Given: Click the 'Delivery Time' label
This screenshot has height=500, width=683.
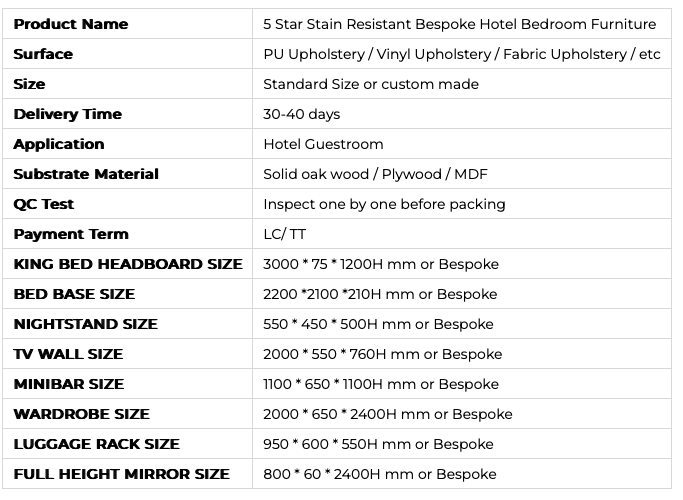Looking at the screenshot, I should point(67,114).
